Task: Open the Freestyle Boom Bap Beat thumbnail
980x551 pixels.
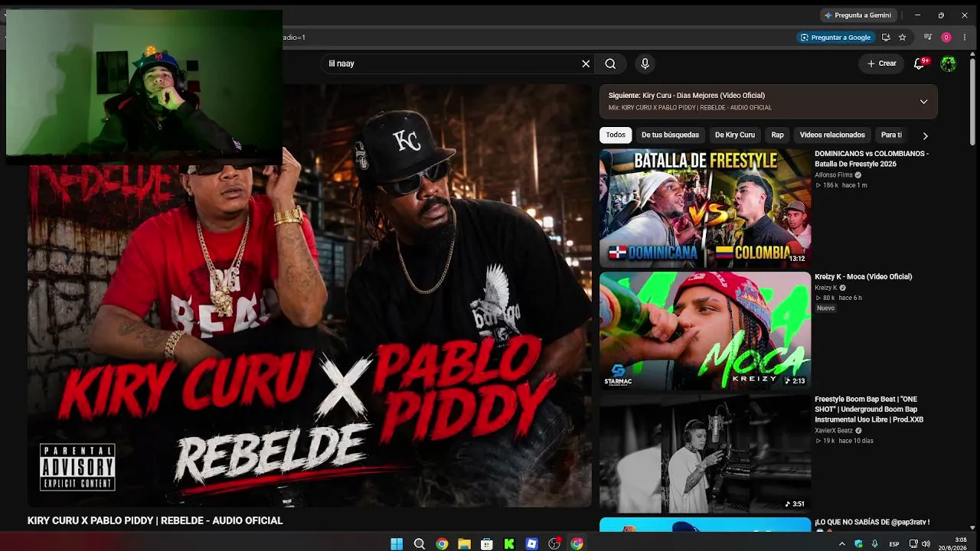Action: (x=705, y=453)
